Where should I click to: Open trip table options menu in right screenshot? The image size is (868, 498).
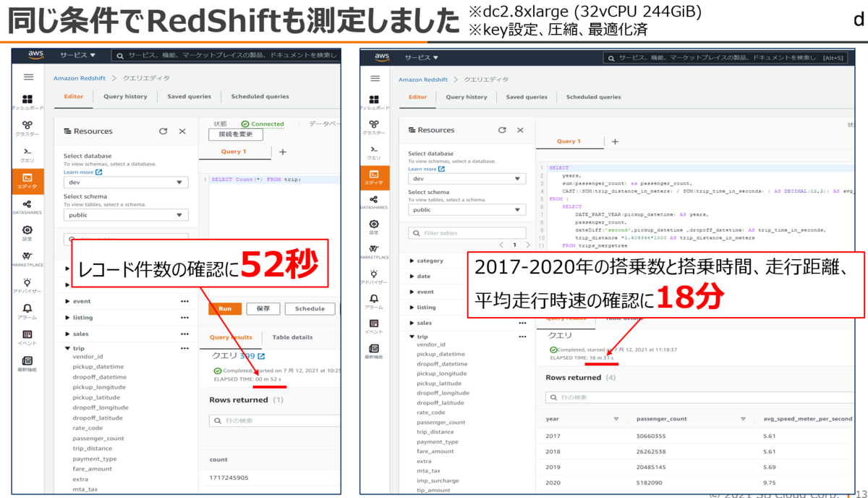[x=522, y=337]
